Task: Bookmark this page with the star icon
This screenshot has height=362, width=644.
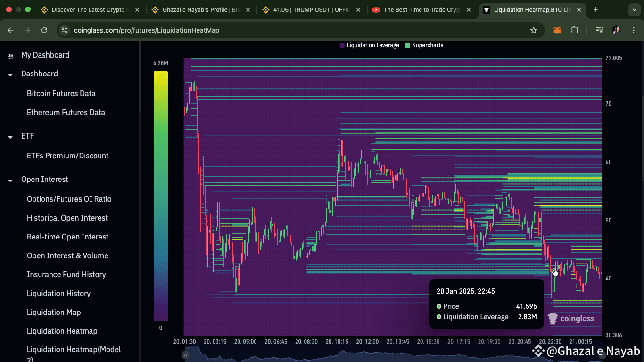Action: [x=534, y=30]
